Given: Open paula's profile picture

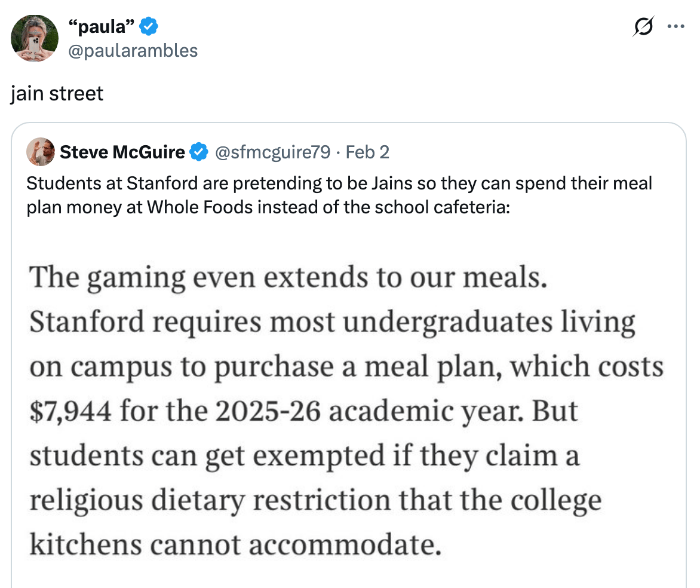Looking at the screenshot, I should point(35,38).
